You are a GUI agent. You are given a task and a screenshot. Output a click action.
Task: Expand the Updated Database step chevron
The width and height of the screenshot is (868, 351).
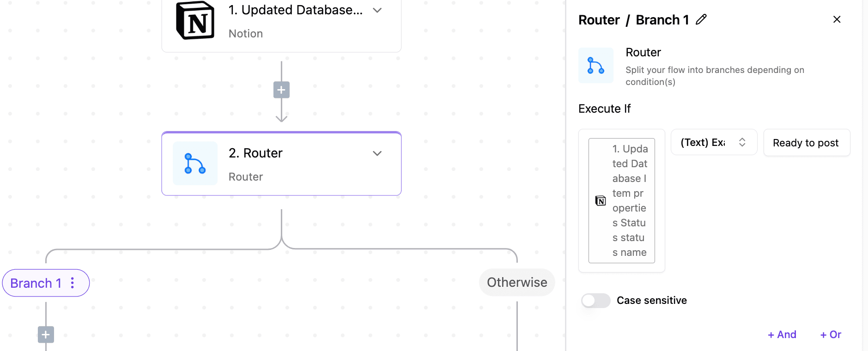coord(377,10)
